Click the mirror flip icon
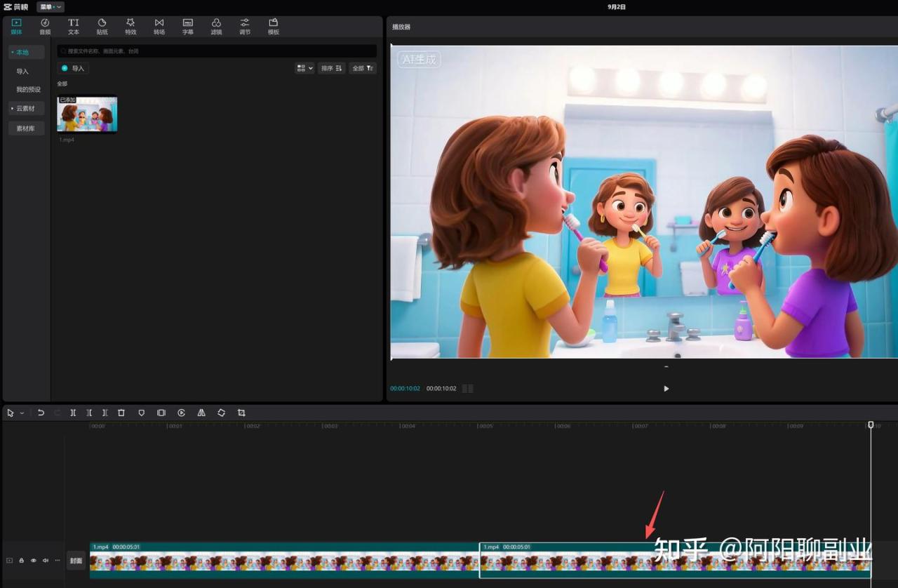This screenshot has width=898, height=588. 201,413
